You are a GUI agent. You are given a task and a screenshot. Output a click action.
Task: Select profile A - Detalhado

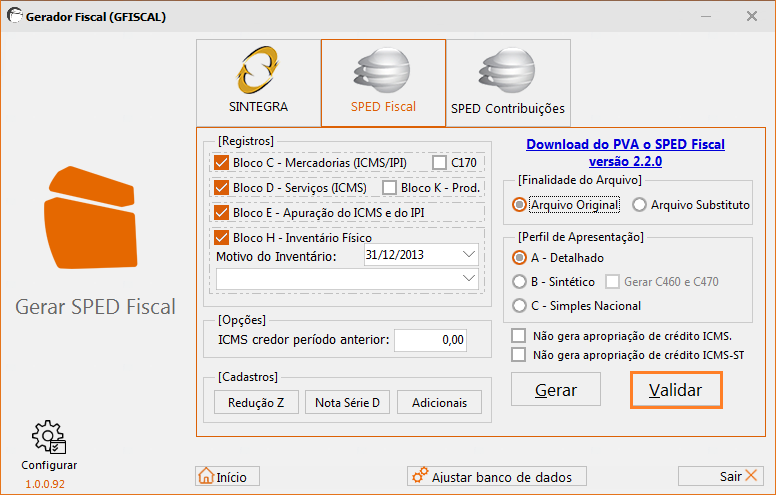519,257
